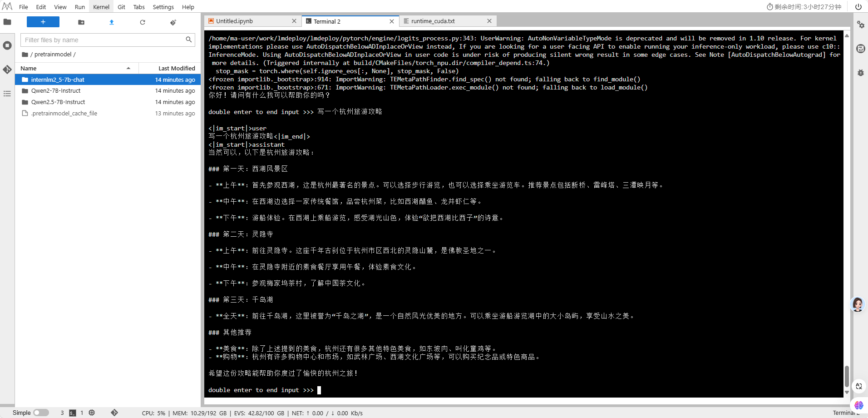Focus the Filter files by name field
The height and width of the screenshot is (418, 868).
(x=108, y=40)
